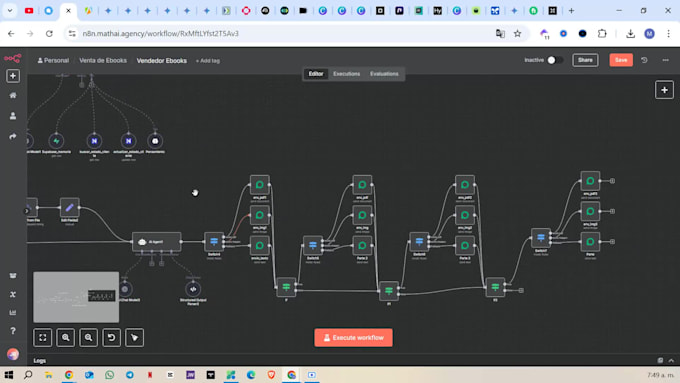This screenshot has width=680, height=383.
Task: Open the Shared arrow icon in sidebar
Action: (13, 136)
